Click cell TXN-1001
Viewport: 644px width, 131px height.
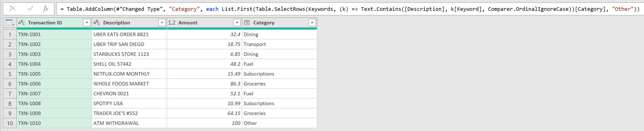tap(54, 34)
